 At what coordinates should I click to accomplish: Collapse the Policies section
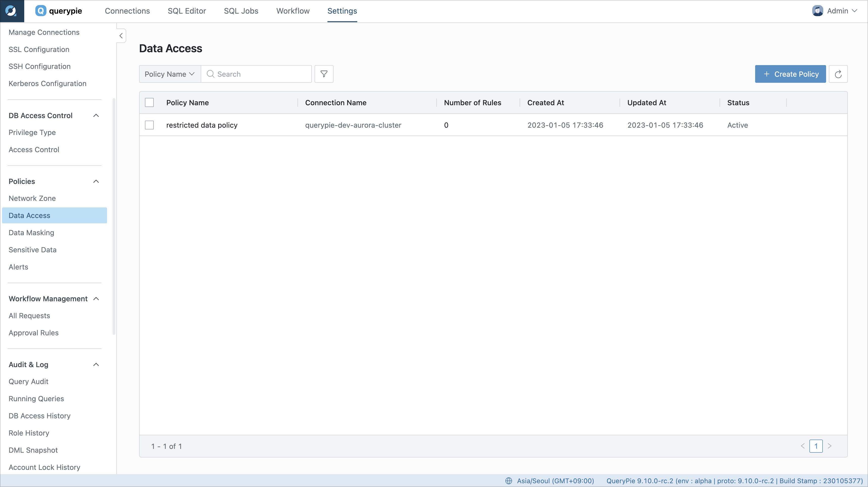click(x=96, y=181)
